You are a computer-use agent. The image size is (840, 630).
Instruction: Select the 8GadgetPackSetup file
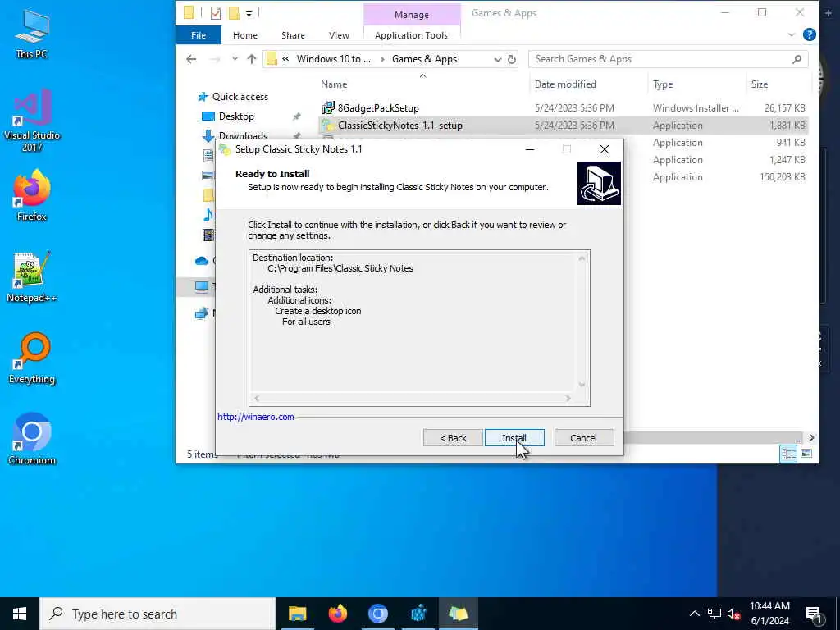click(378, 108)
